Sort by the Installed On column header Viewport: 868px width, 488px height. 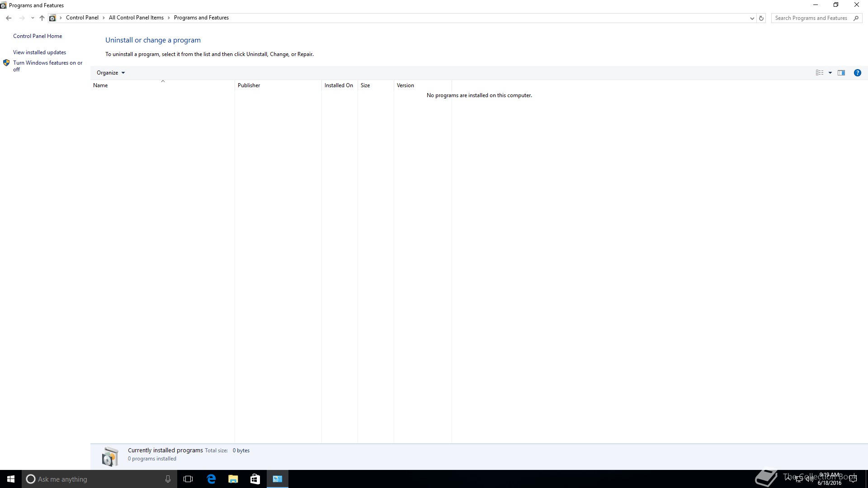click(x=340, y=85)
